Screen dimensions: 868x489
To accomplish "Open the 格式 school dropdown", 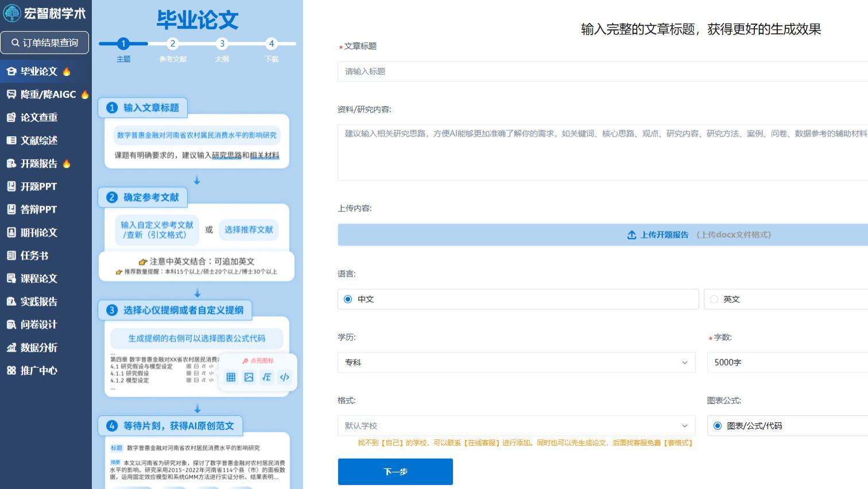I will [x=516, y=426].
